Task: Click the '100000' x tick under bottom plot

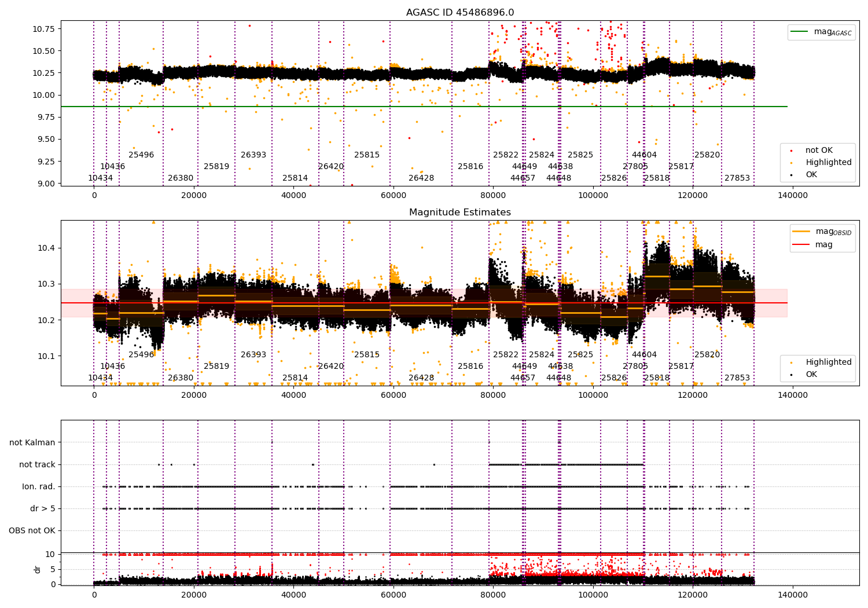Action: point(593,594)
